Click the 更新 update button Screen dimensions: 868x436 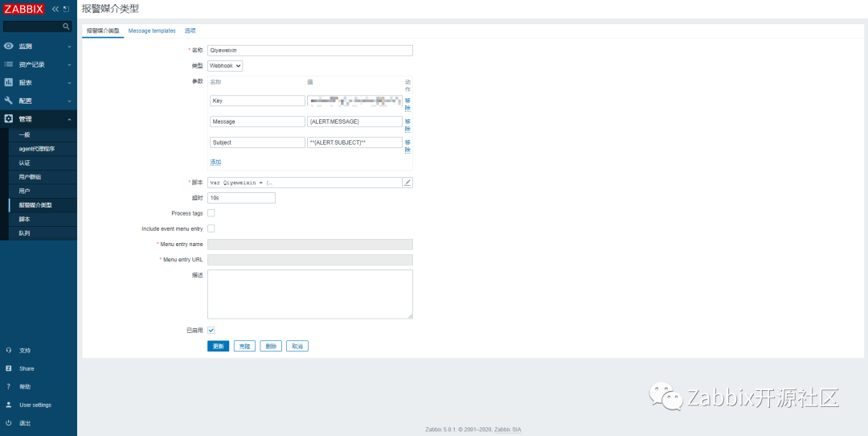[218, 346]
